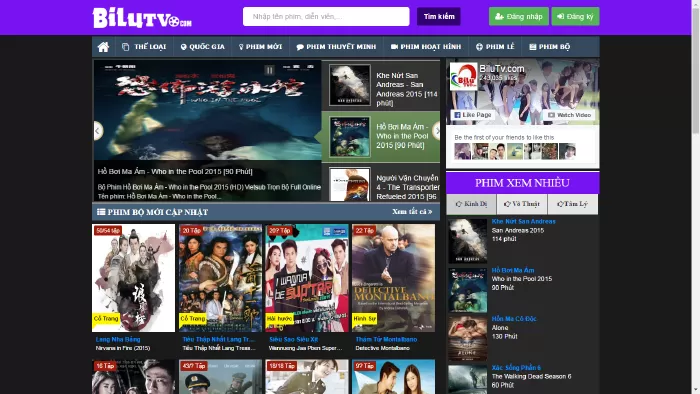The image size is (700, 394).
Task: Click the Hình Sự genre tag
Action: [x=365, y=319]
